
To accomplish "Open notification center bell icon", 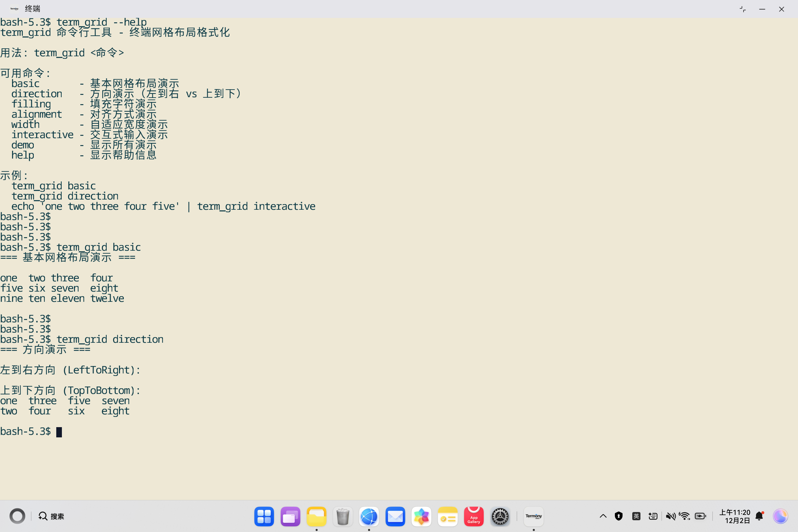I will pos(759,516).
